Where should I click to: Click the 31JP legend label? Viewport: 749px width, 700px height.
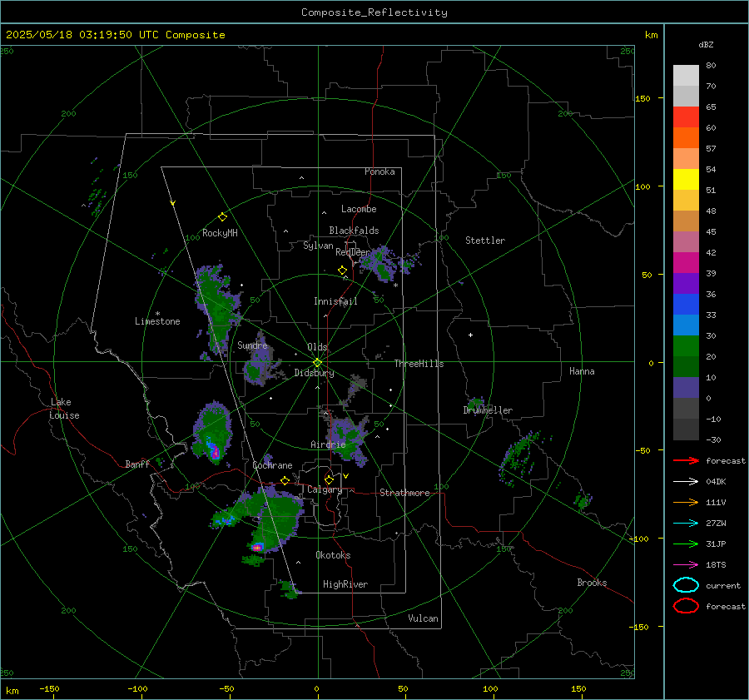[x=716, y=544]
